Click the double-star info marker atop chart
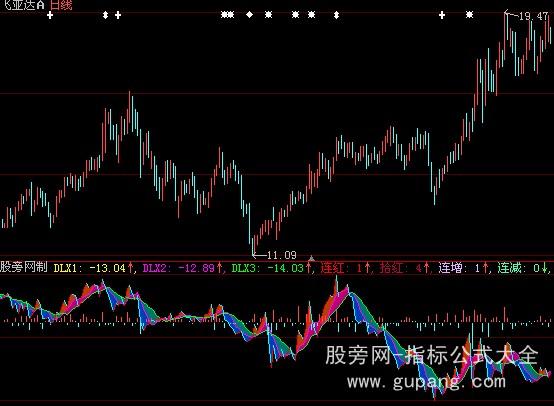The image size is (554, 406). click(x=228, y=15)
